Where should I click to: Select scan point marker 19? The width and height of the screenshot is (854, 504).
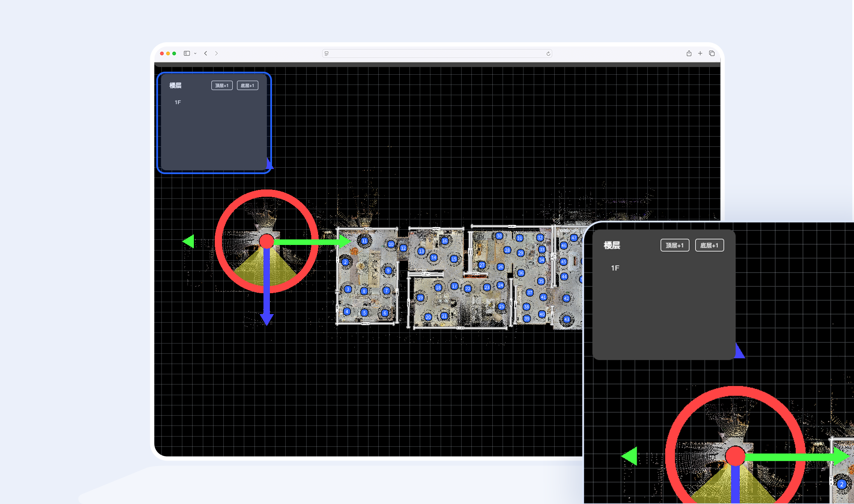(x=420, y=297)
